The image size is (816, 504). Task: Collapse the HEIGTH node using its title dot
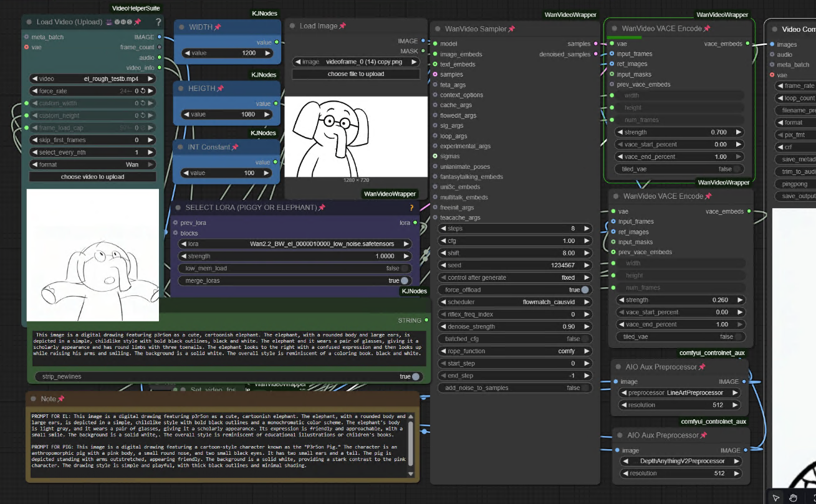(x=181, y=88)
